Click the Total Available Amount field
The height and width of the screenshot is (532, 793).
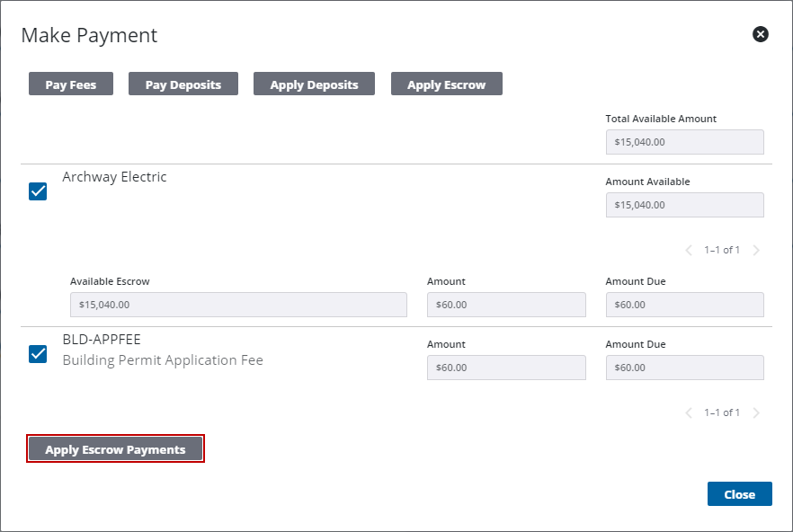click(684, 142)
